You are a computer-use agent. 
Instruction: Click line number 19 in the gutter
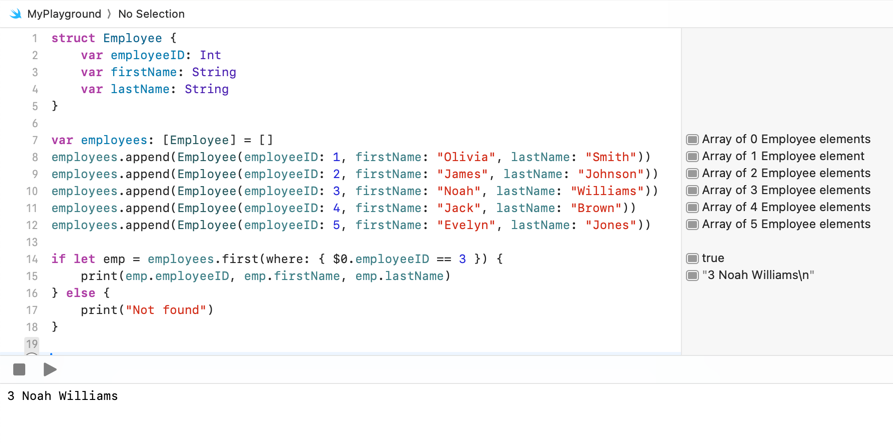[32, 344]
